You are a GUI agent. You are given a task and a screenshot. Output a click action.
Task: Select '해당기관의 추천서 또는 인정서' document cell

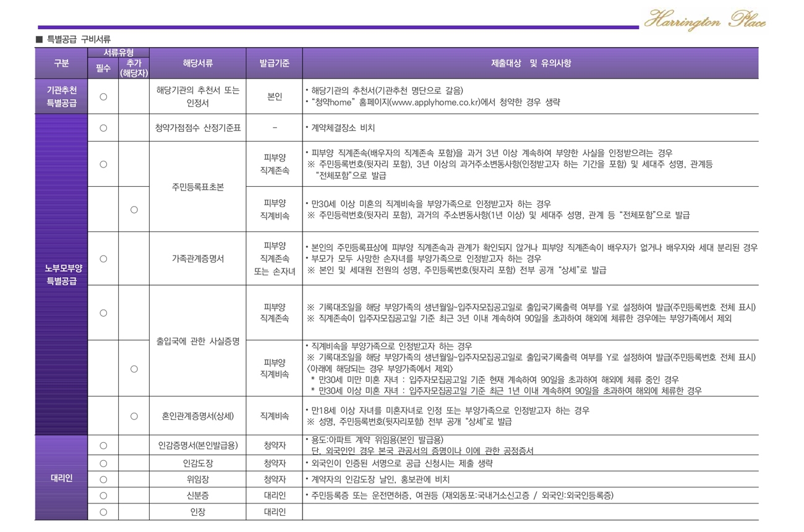198,97
